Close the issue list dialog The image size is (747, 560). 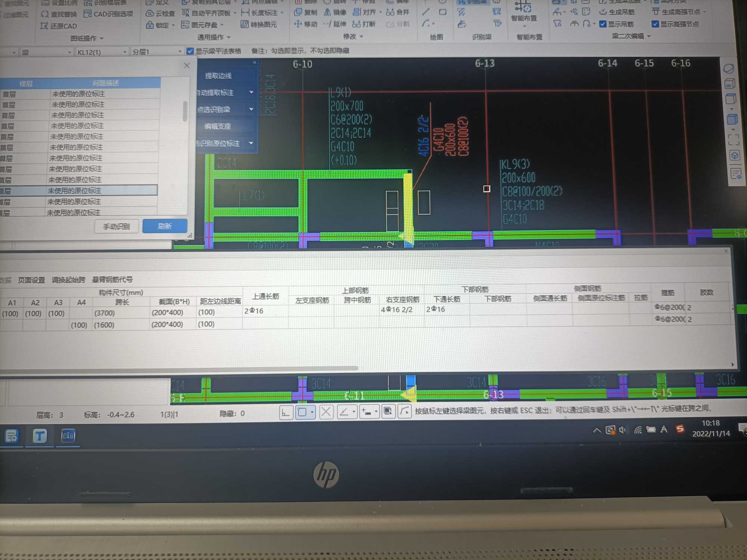(187, 66)
